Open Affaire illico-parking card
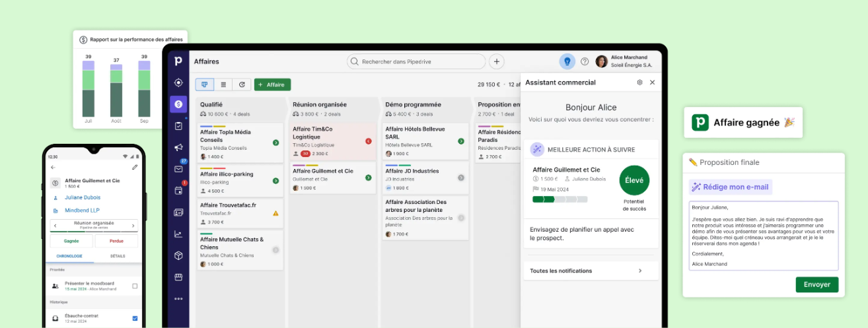The width and height of the screenshot is (868, 328). 240,180
